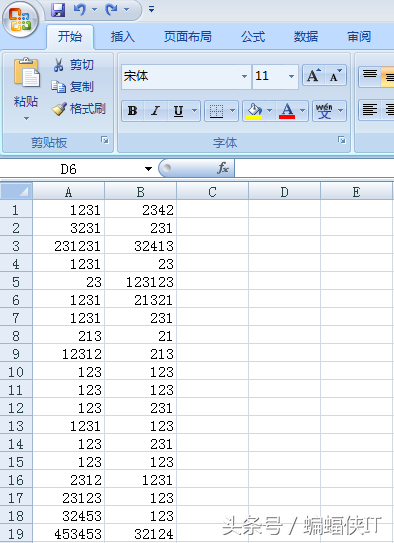This screenshot has width=394, height=543.
Task: Activate the 格式刷 format painter
Action: tap(79, 109)
